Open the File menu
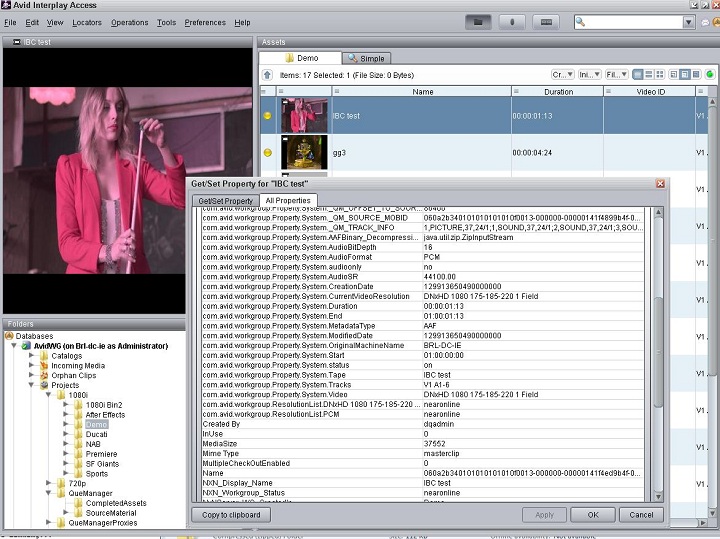The width and height of the screenshot is (720, 539). pos(10,22)
